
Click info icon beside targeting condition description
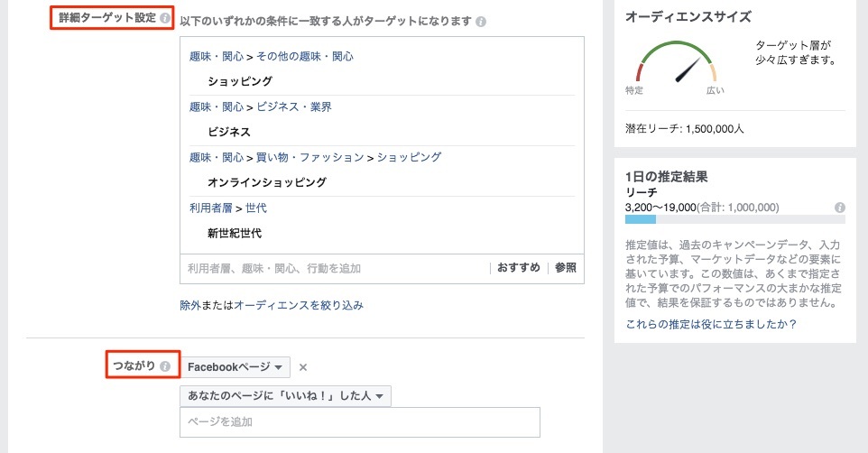tap(481, 21)
